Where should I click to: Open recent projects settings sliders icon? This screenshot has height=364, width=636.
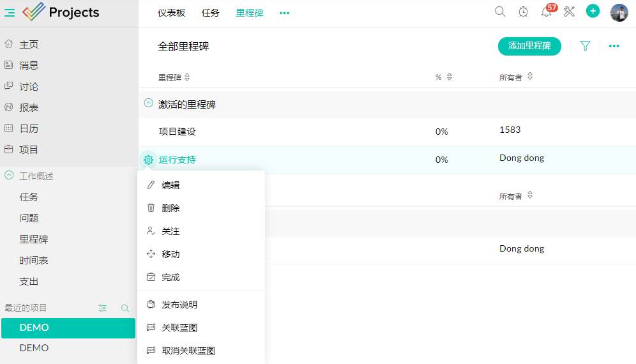point(103,308)
